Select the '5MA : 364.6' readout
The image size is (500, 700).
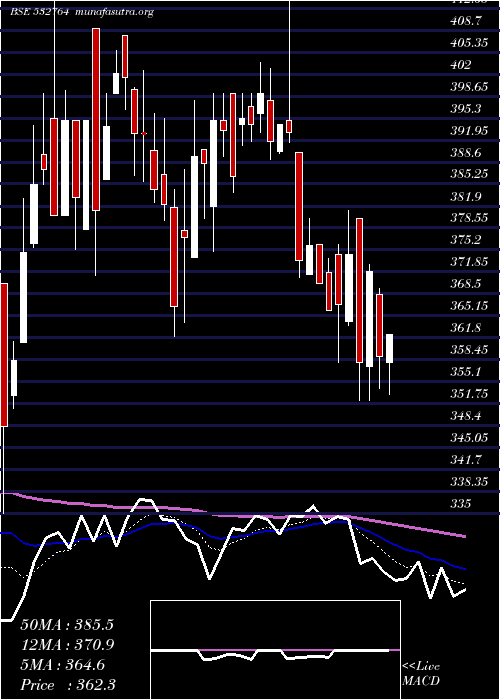point(62,665)
